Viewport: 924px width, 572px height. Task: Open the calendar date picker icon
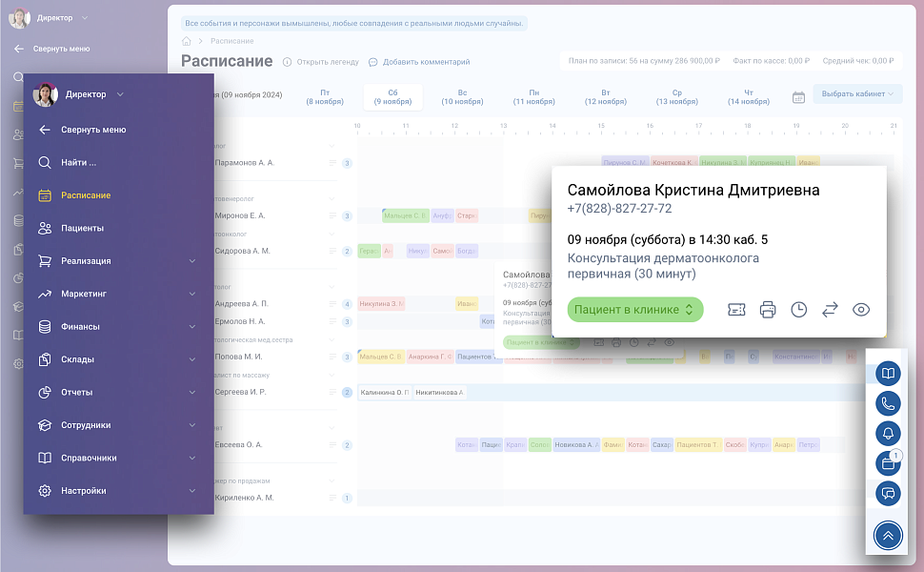798,97
